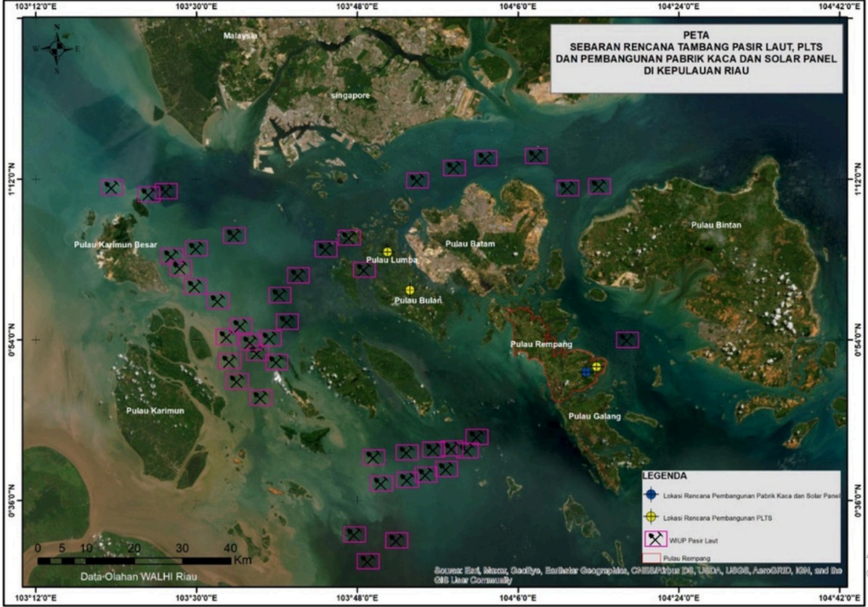Click the red Pulau Rempang legend swatch
This screenshot has height=607, width=868.
click(652, 558)
